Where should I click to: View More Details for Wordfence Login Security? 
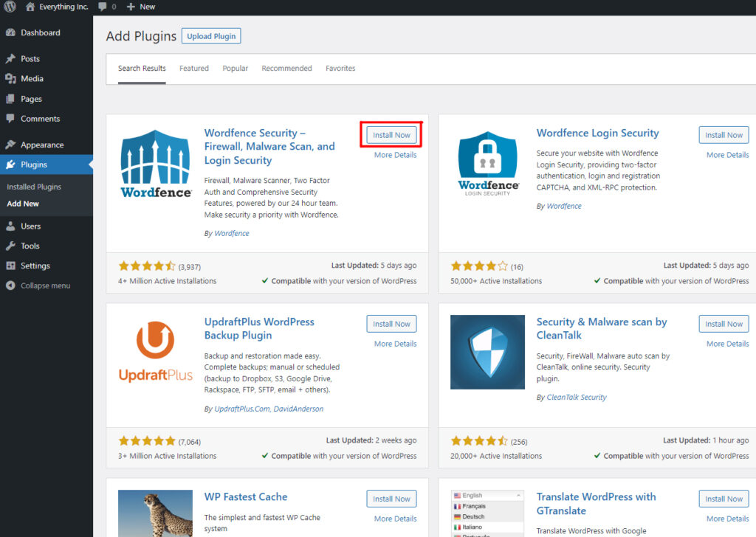click(727, 156)
